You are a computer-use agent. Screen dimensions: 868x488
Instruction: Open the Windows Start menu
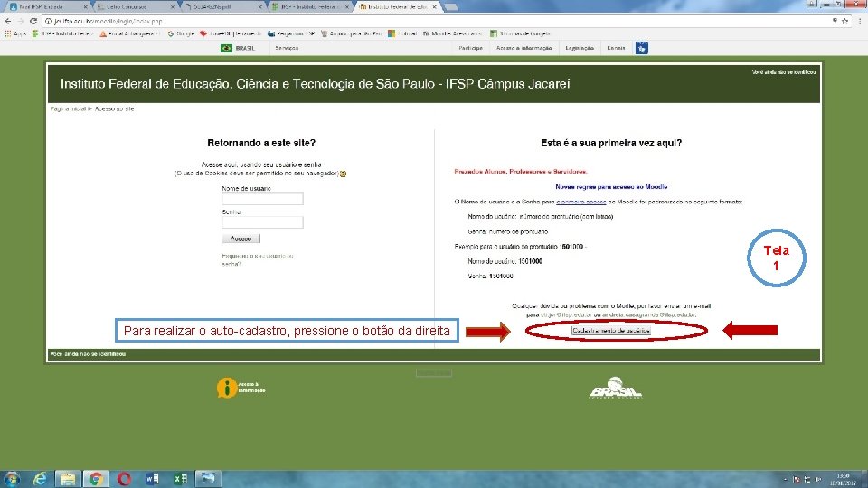pos(12,479)
